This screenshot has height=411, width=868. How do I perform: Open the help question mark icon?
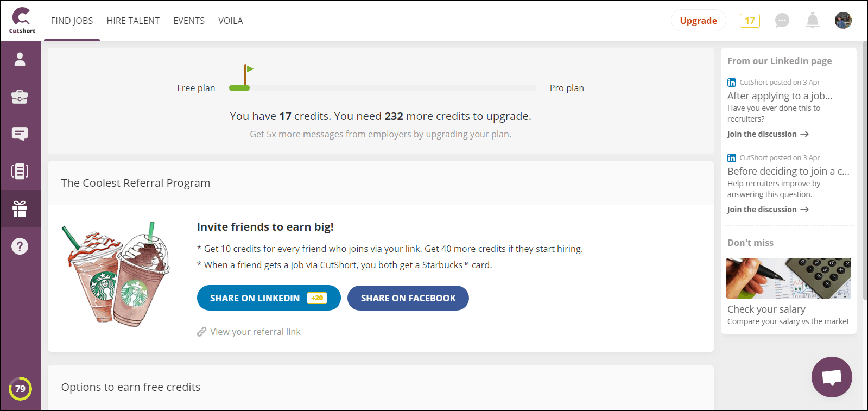20,246
